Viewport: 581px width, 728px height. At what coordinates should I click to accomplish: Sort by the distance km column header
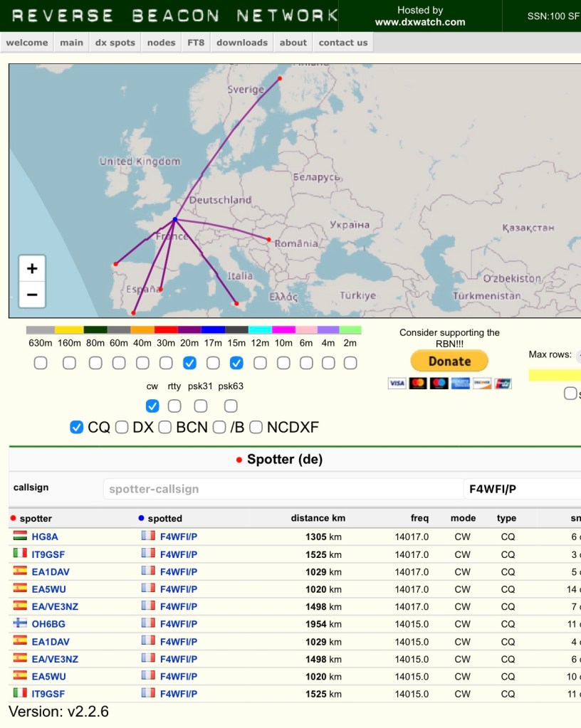[x=318, y=518]
